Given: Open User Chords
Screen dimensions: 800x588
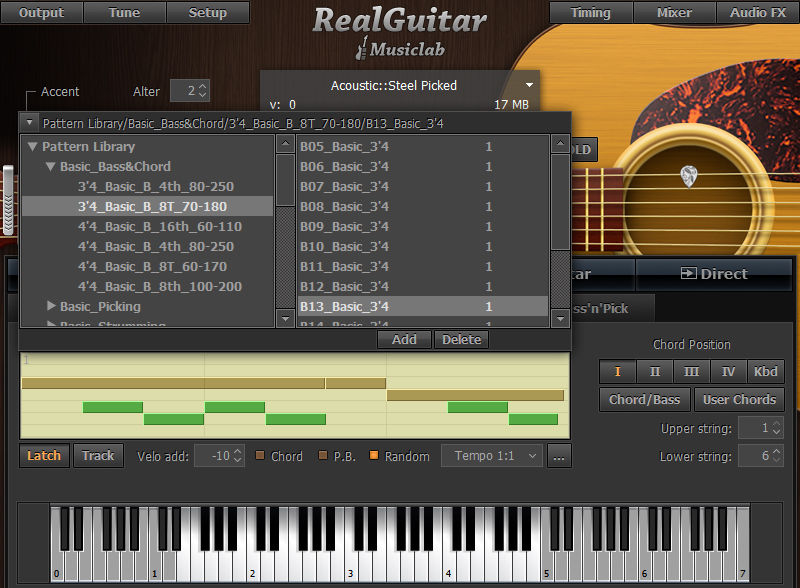Looking at the screenshot, I should pyautogui.click(x=739, y=399).
